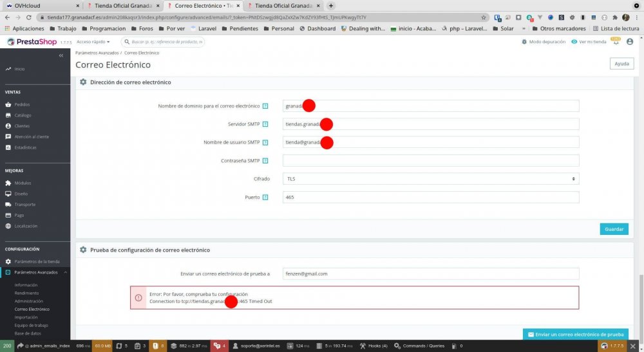Focus the test email recipient field
Image resolution: width=644 pixels, height=352 pixels.
point(431,273)
